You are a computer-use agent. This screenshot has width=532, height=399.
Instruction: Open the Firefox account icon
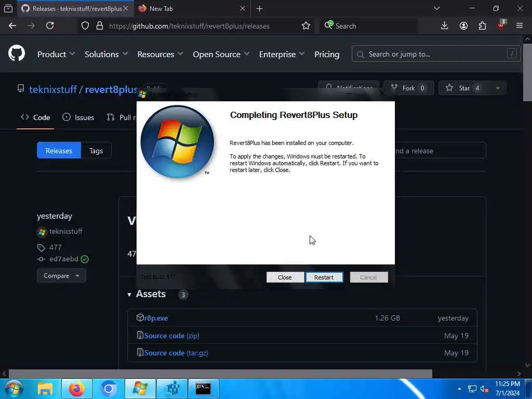pos(463,25)
